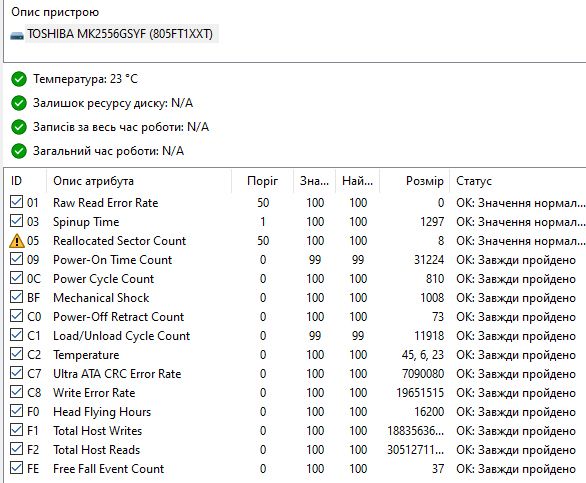Image resolution: width=586 pixels, height=483 pixels.
Task: Sort by the Поріг column header
Action: coord(262,181)
